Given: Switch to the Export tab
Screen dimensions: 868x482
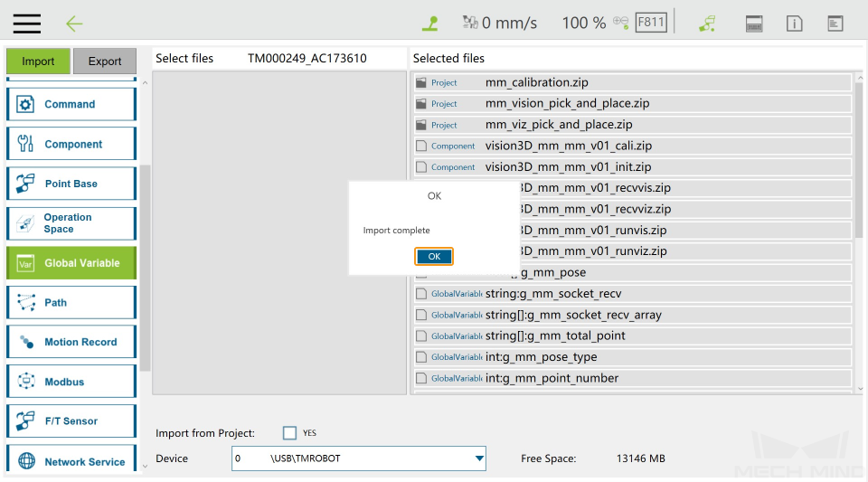Looking at the screenshot, I should pyautogui.click(x=105, y=61).
